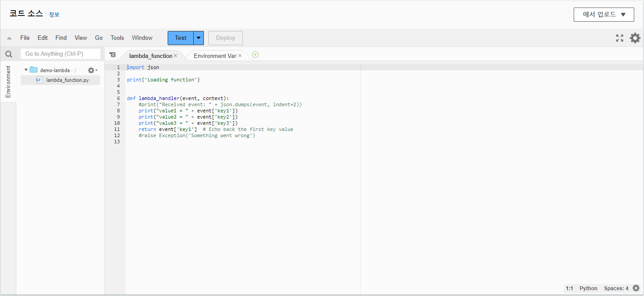Open the Find menu

click(61, 38)
